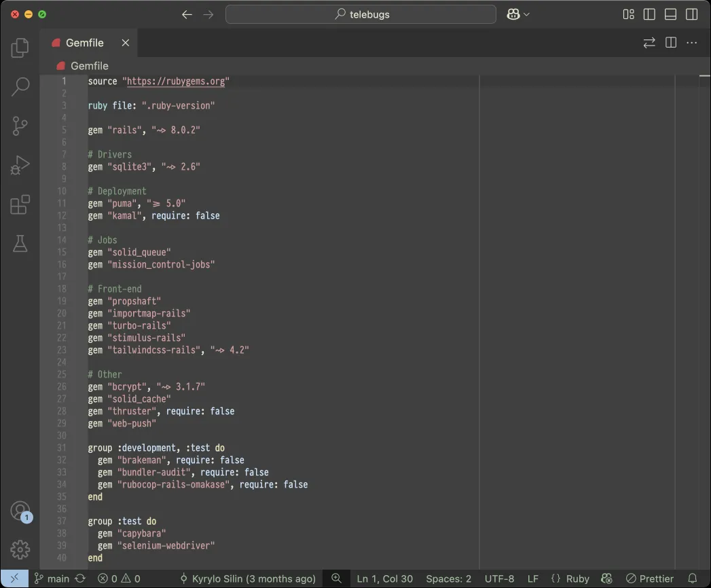The height and width of the screenshot is (588, 711).
Task: Open the Testing flask view
Action: [x=20, y=244]
